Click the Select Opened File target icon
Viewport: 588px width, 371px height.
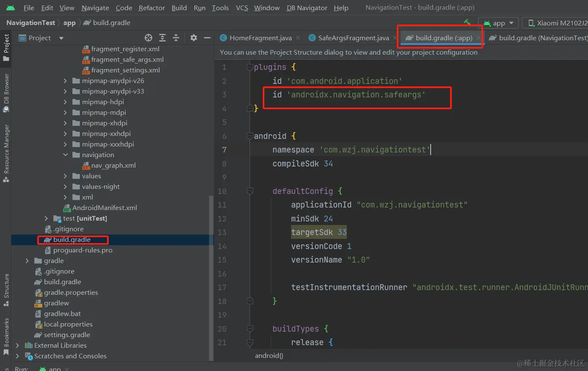[148, 38]
